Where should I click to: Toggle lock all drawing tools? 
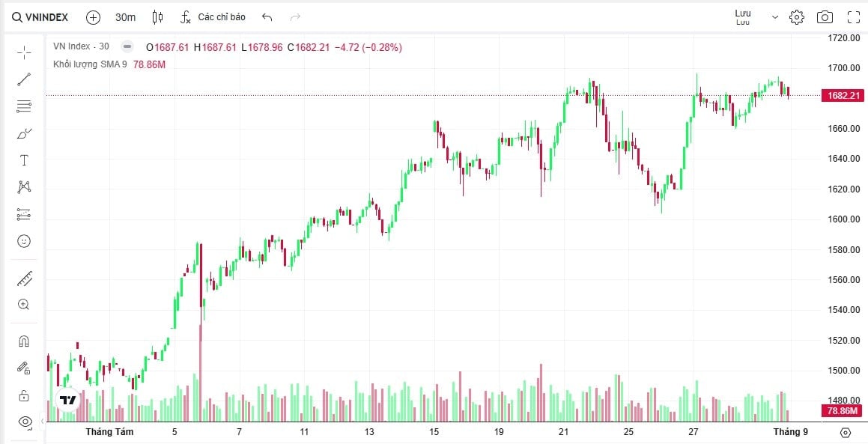pos(24,395)
